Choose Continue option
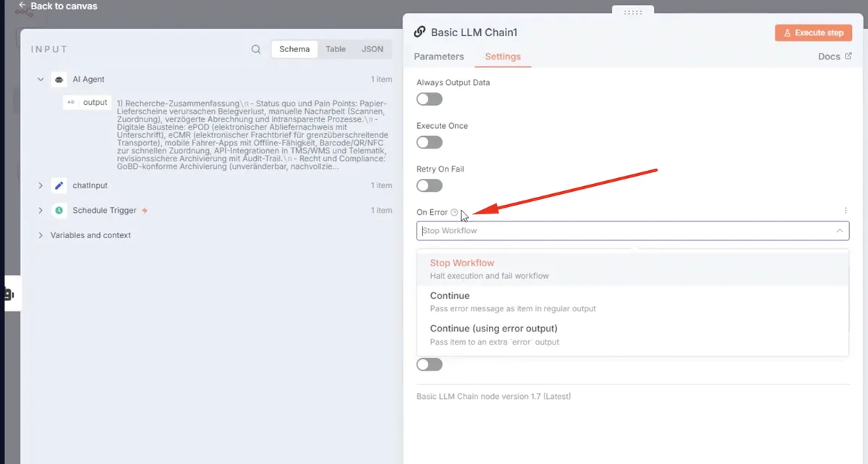Screen dimensions: 868x464 [x=632, y=301]
